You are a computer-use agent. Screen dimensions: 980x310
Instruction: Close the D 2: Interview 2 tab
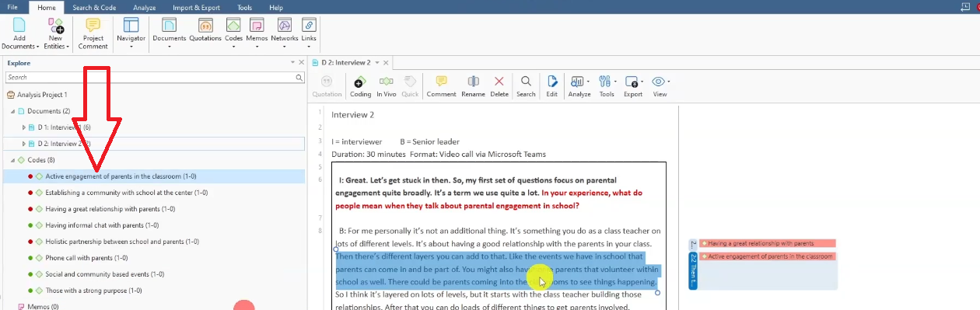coord(387,62)
